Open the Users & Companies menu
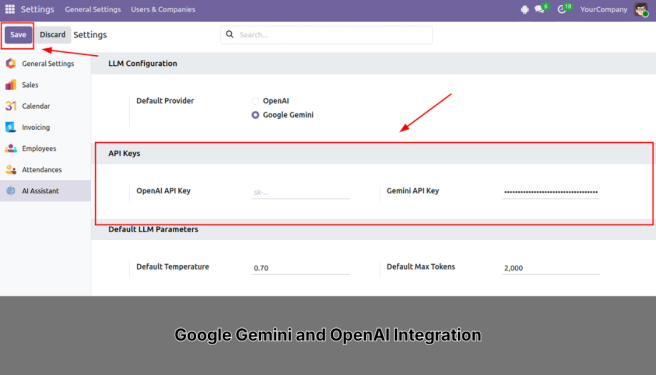The image size is (656, 375). [163, 9]
